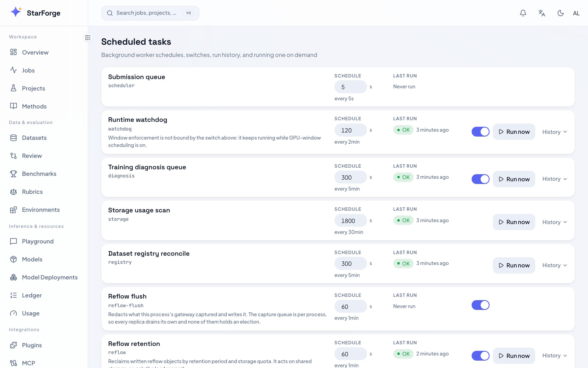Expand History for Reflow retention
The image size is (588, 368).
555,355
